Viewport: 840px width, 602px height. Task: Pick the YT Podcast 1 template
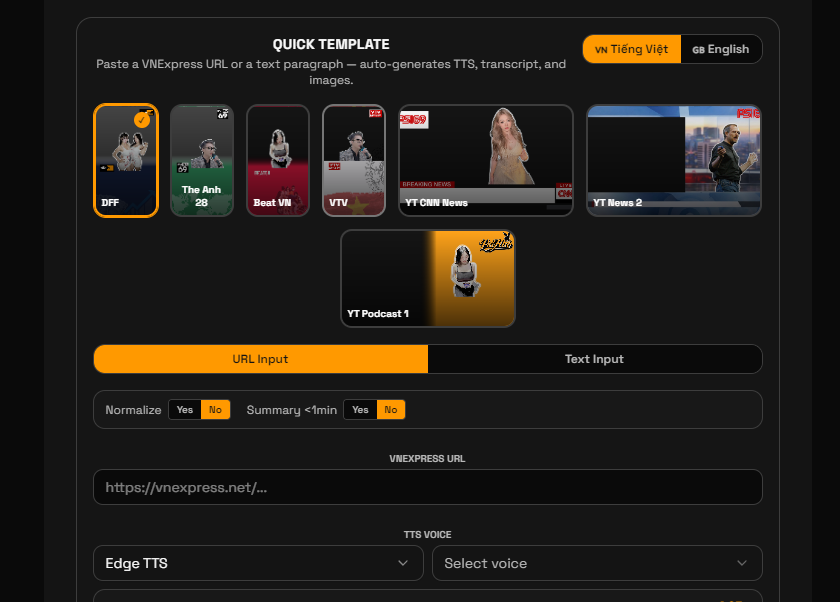[428, 279]
